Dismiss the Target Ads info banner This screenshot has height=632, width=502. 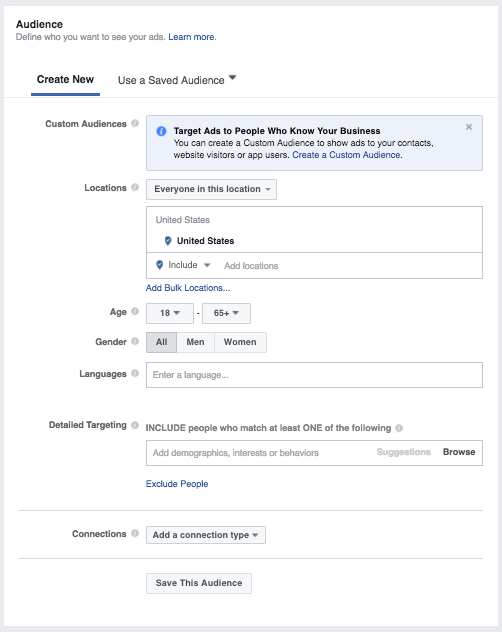pos(469,127)
